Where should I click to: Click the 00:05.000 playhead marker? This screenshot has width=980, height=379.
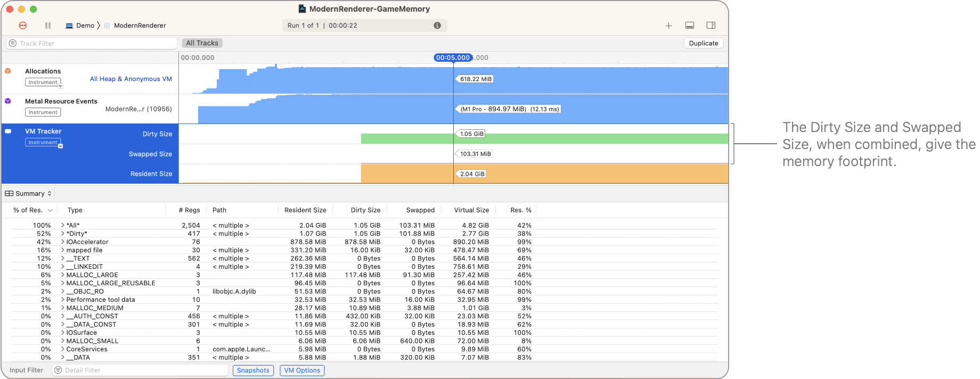[453, 57]
